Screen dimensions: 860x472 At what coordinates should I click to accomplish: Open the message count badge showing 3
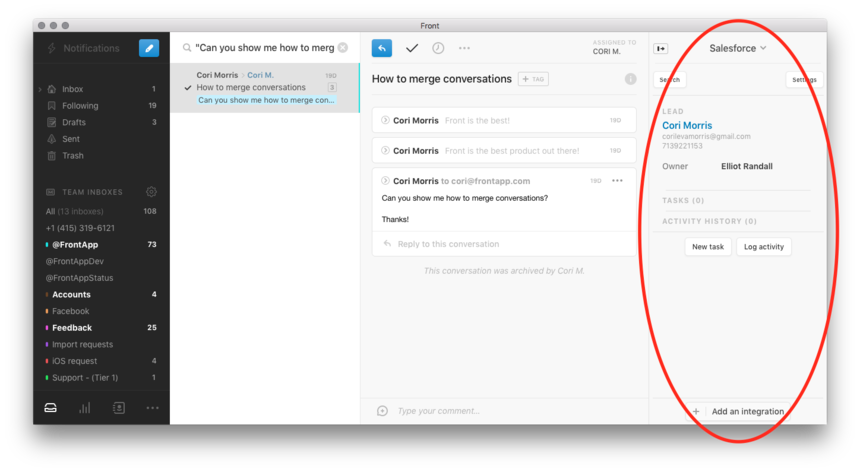[332, 87]
